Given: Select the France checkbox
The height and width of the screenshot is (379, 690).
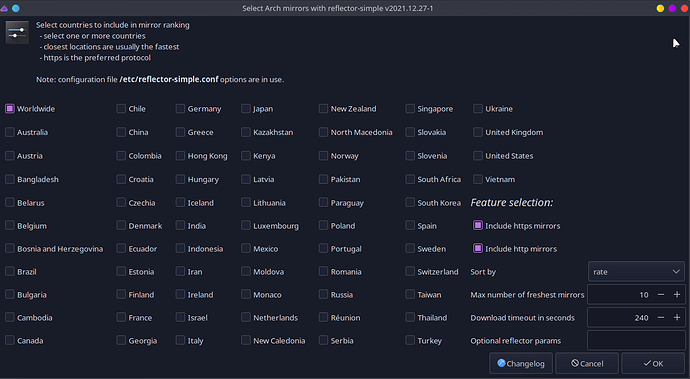Looking at the screenshot, I should (x=121, y=317).
